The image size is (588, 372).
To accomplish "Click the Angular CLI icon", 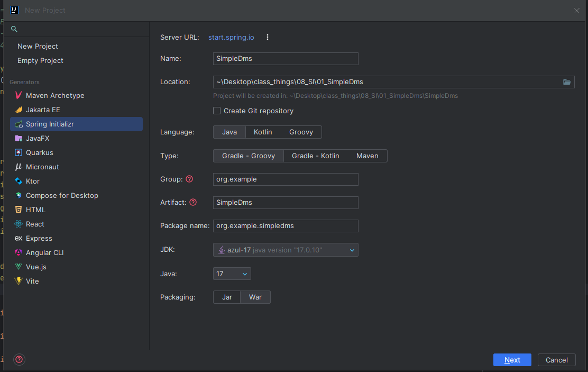I will 19,252.
